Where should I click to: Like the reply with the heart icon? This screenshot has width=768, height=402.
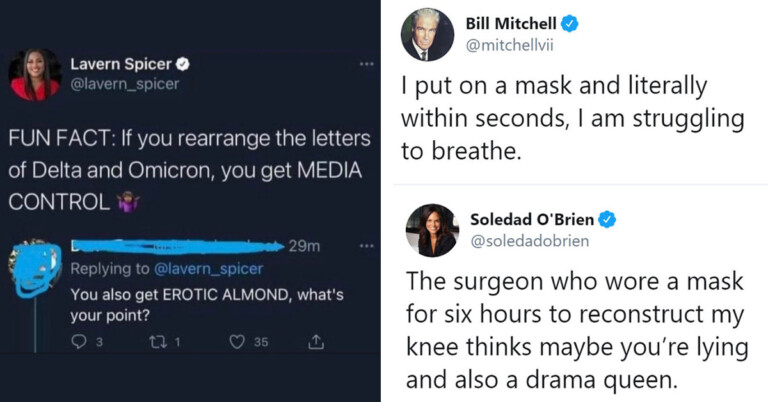(237, 342)
